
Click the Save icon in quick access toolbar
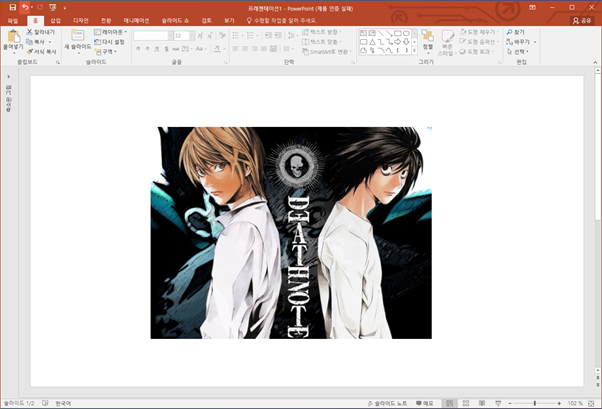tap(13, 7)
